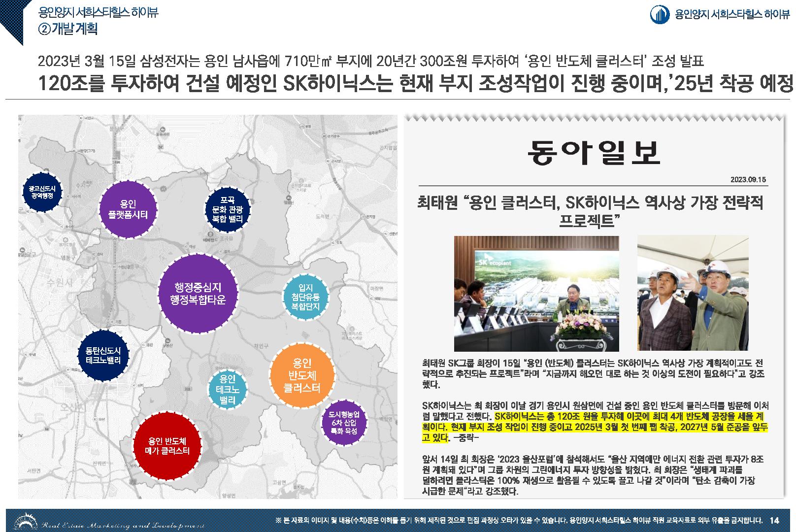This screenshot has height=532, width=796.
Task: Open the SK ecoplant meeting photo
Action: coord(536,293)
